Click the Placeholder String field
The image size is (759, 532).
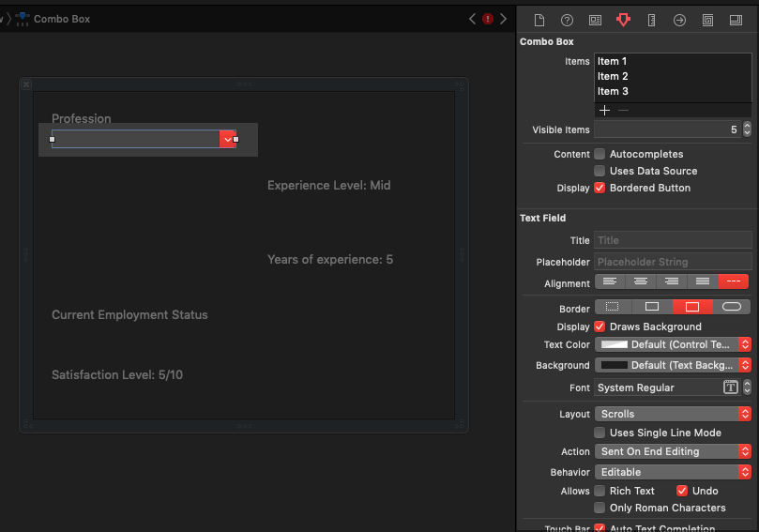(x=673, y=262)
